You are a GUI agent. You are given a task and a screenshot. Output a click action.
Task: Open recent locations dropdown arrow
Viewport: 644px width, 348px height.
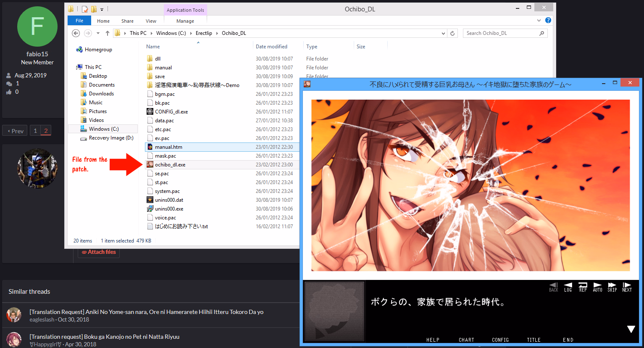(x=98, y=33)
